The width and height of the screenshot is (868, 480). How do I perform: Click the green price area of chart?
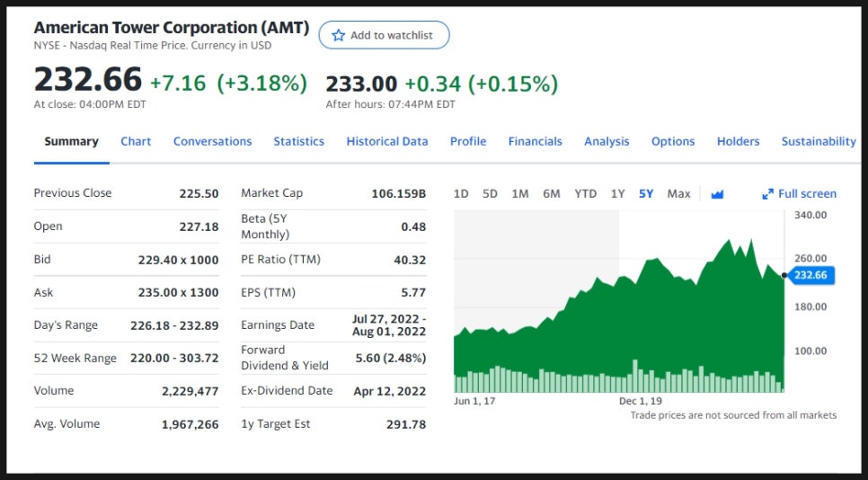tap(618, 316)
